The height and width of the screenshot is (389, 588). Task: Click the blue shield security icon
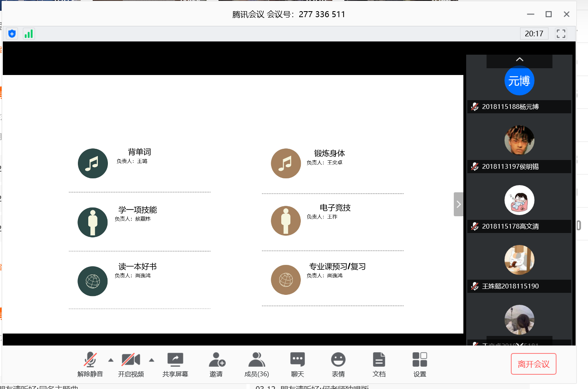pyautogui.click(x=12, y=34)
